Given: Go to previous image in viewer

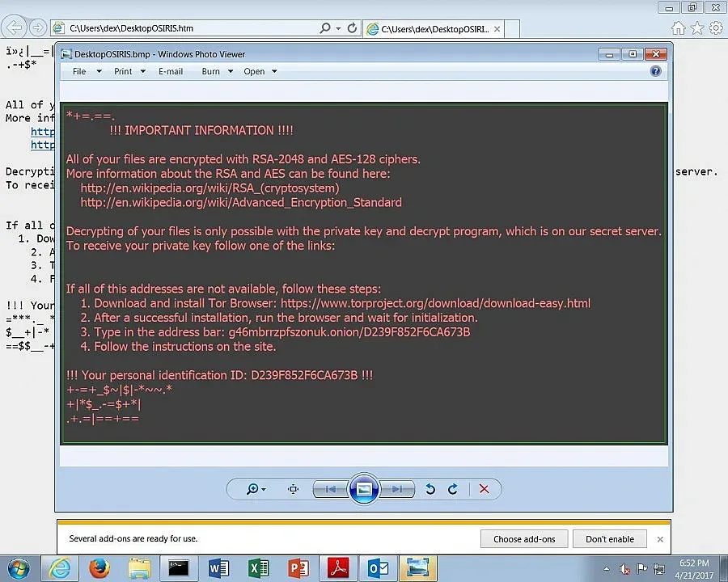Looking at the screenshot, I should (x=330, y=489).
